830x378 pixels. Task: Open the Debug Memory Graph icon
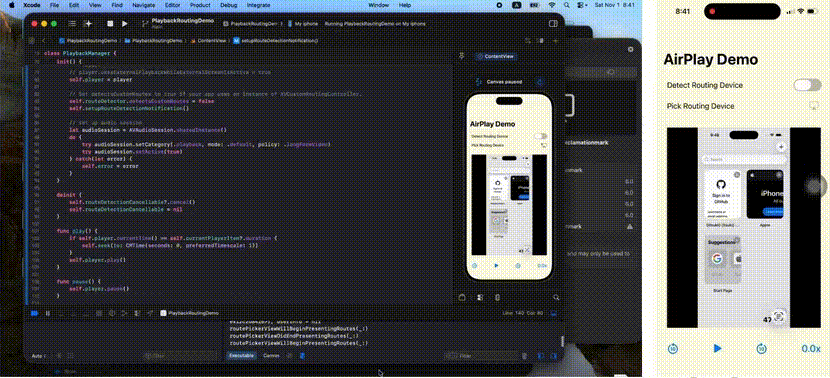[124, 313]
